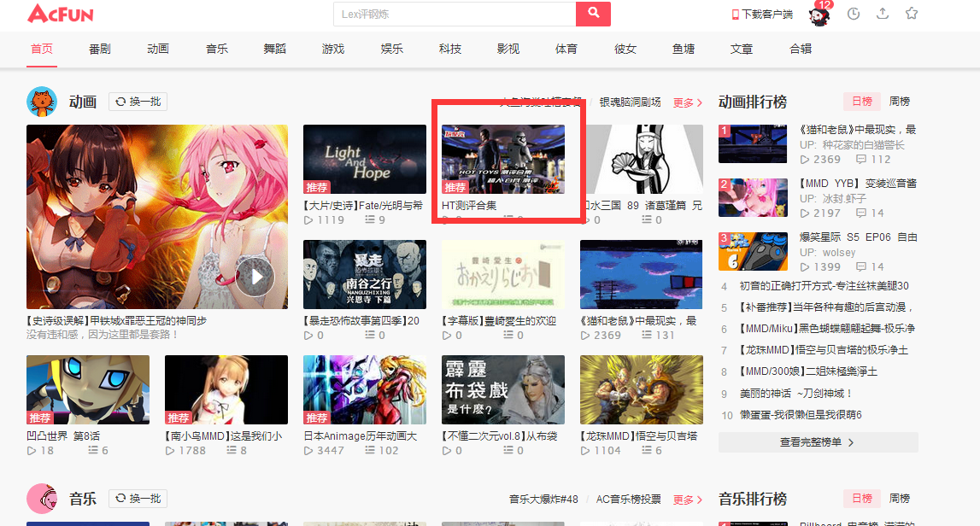Open the 银魂脑洞剧场 link

click(x=630, y=102)
